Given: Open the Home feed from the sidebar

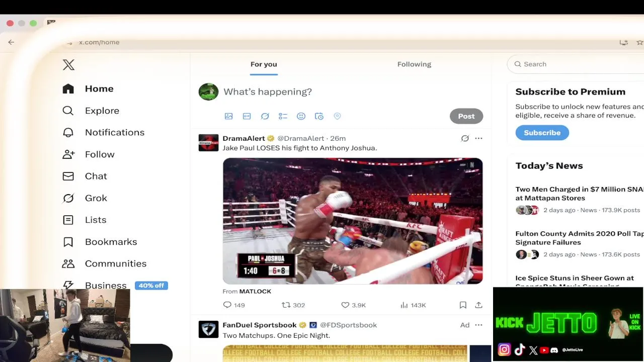Looking at the screenshot, I should pos(88,88).
